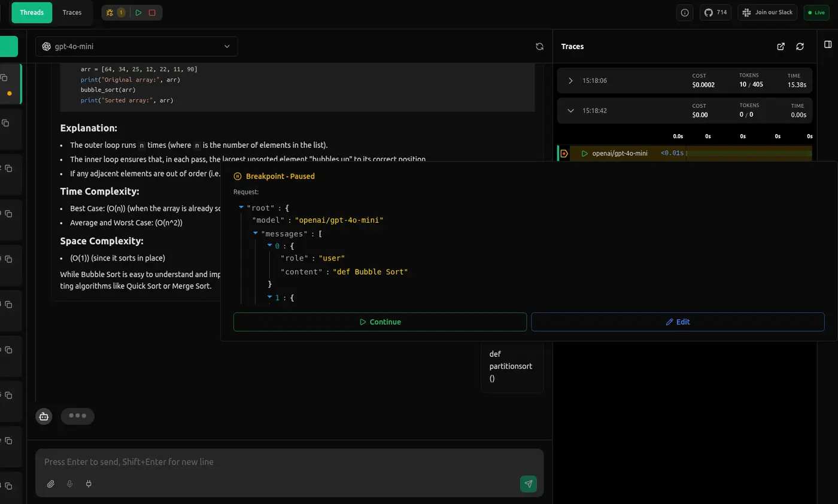Viewport: 838px width, 504px height.
Task: Toggle the Live status indicator
Action: pyautogui.click(x=816, y=12)
